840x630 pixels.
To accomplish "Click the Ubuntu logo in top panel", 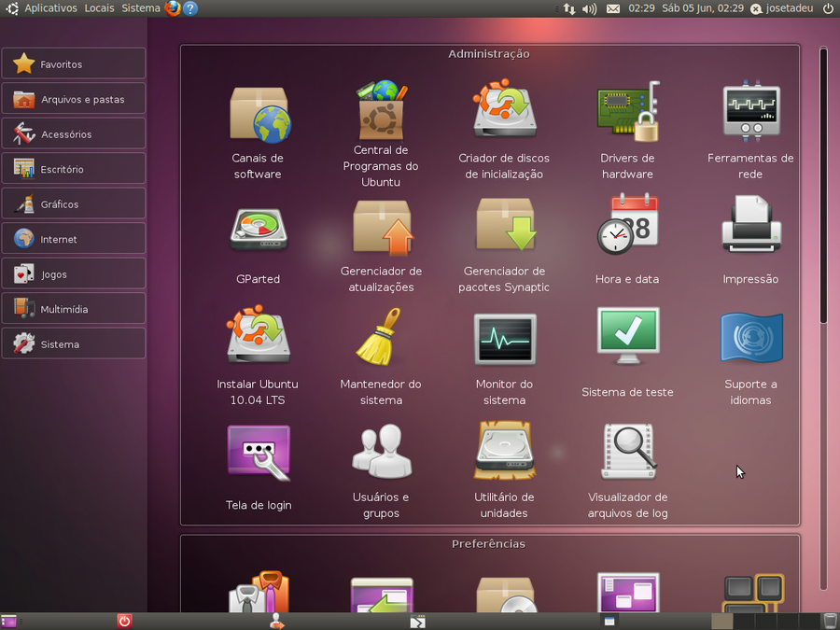I will click(x=12, y=8).
